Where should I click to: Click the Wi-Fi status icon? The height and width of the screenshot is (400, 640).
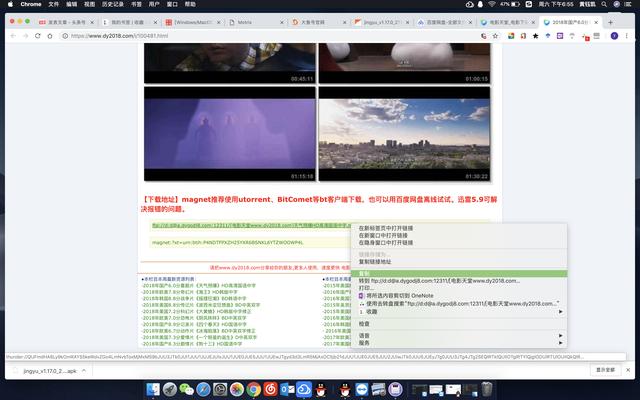point(491,4)
